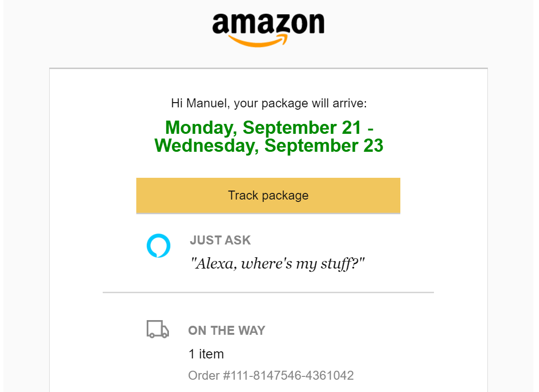This screenshot has height=392, width=539.
Task: Click the gray top border of email card
Action: pyautogui.click(x=268, y=69)
